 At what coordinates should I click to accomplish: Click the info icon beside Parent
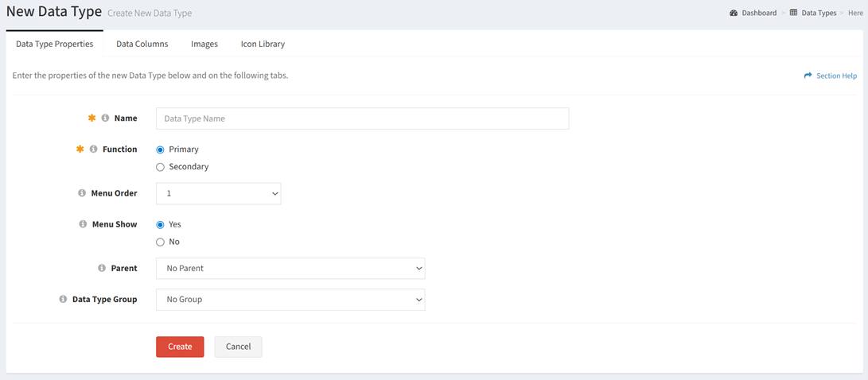102,268
